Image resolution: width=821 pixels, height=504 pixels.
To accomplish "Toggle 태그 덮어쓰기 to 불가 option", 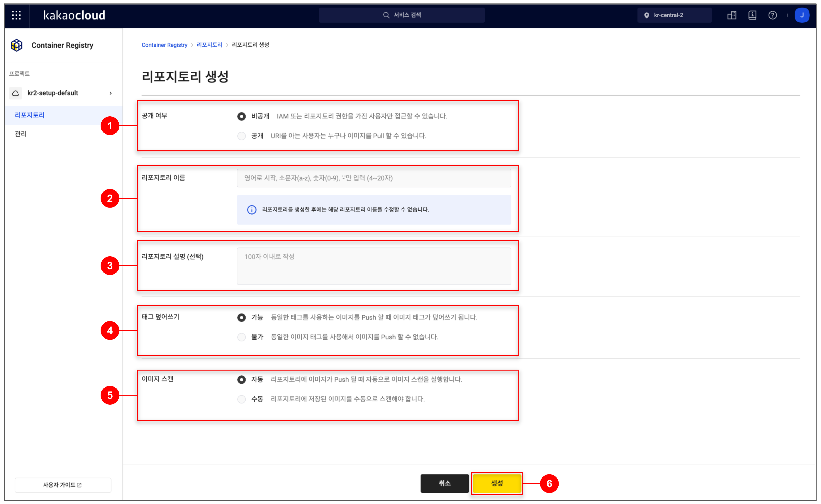I will 242,337.
